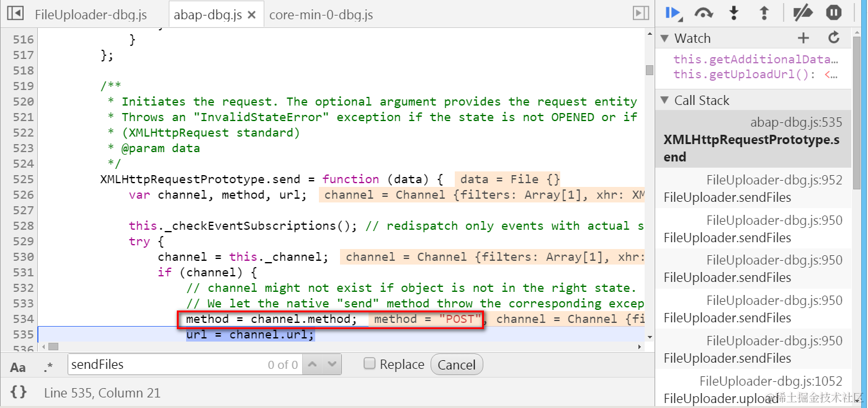Step out of current function

tap(764, 13)
